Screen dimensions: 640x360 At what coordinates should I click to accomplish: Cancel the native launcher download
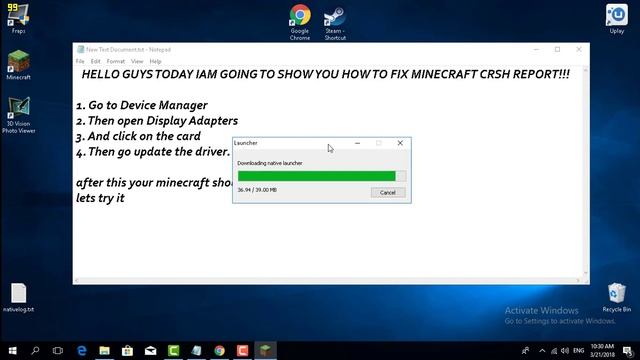coord(388,193)
